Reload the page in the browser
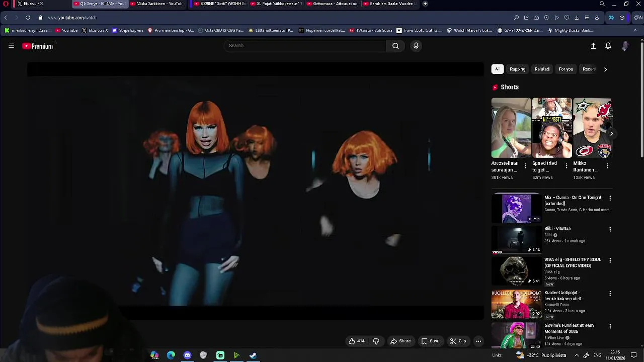Viewport: 644px width, 362px height. pyautogui.click(x=28, y=18)
